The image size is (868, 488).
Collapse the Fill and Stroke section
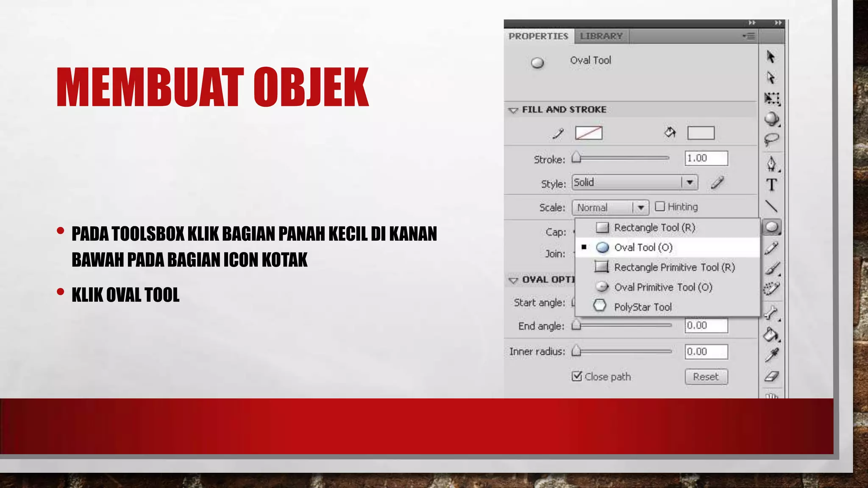point(513,110)
